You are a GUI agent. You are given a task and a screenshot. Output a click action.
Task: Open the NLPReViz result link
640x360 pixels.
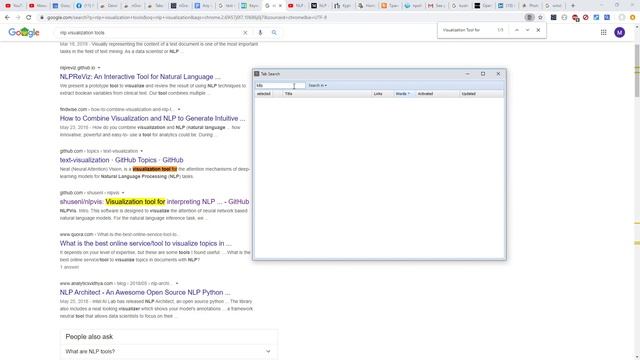[140, 77]
